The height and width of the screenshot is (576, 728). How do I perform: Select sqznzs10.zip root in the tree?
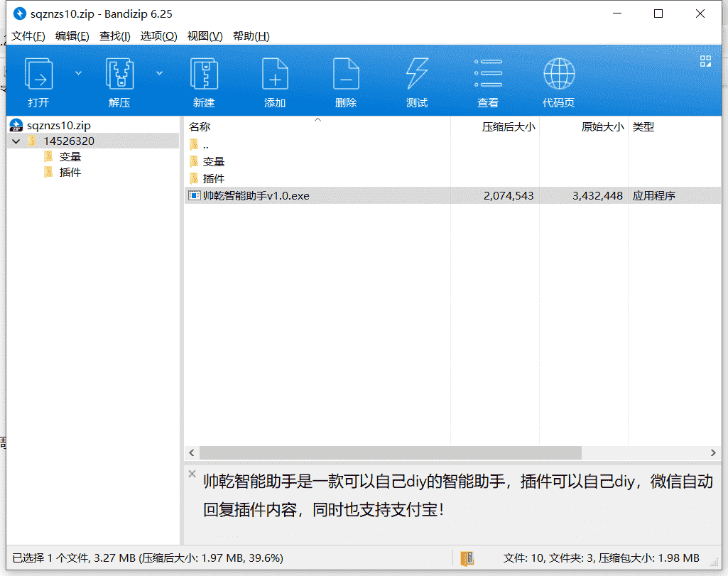(x=58, y=125)
